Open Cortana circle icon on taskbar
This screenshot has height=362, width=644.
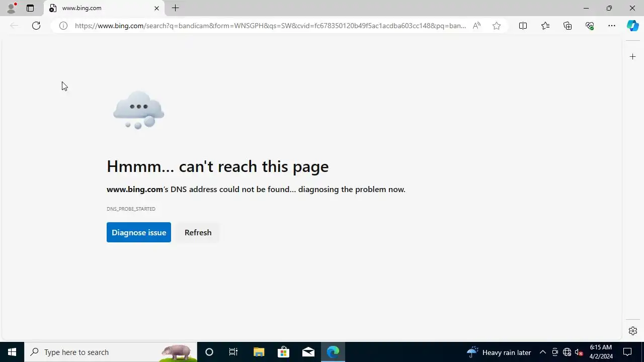click(209, 352)
